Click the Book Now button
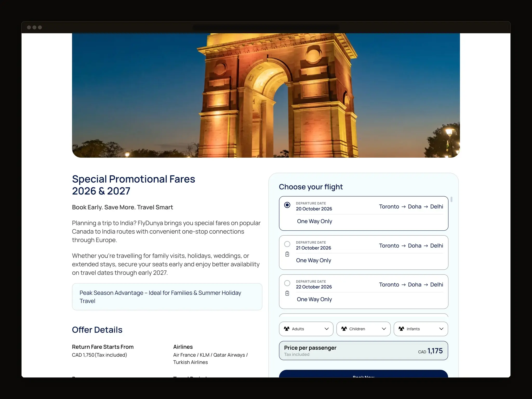This screenshot has width=532, height=399. coord(363,374)
